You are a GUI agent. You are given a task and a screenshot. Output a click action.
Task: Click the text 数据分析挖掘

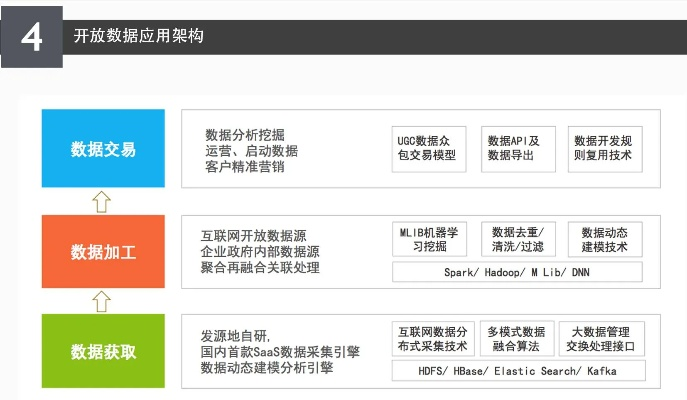(x=245, y=135)
